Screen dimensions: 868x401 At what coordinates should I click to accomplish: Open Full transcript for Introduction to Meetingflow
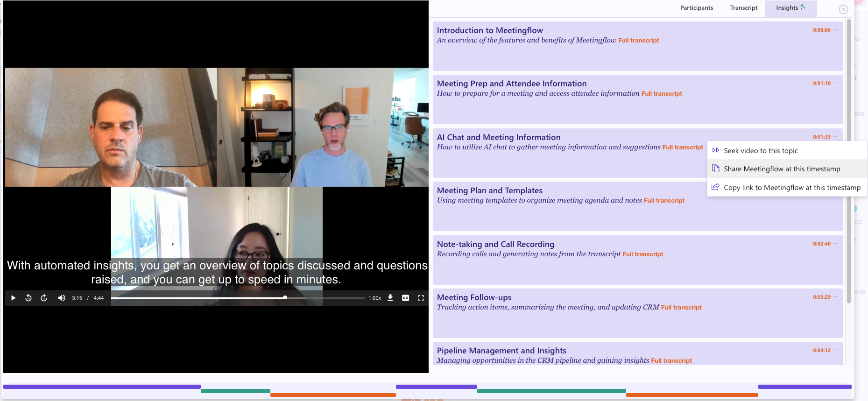(x=638, y=41)
